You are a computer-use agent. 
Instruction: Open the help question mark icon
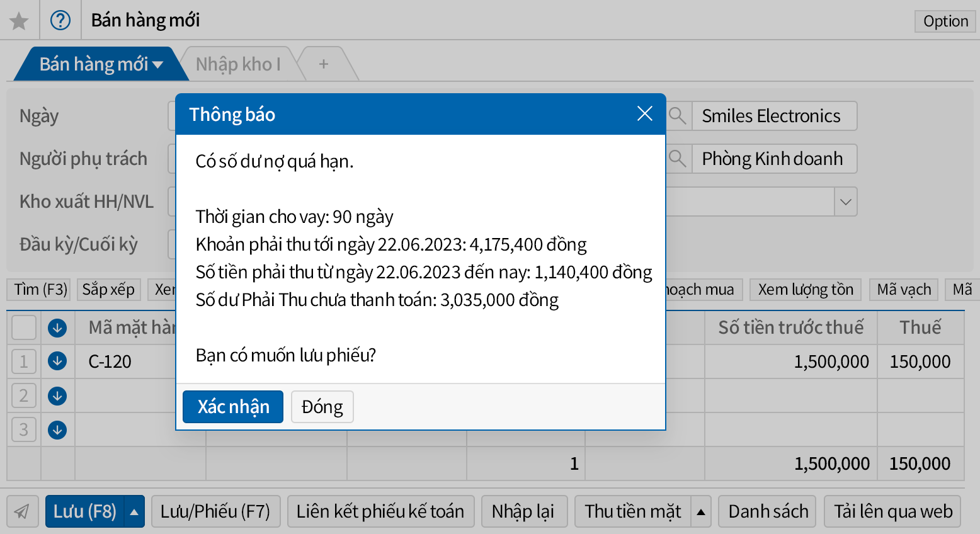click(x=60, y=21)
